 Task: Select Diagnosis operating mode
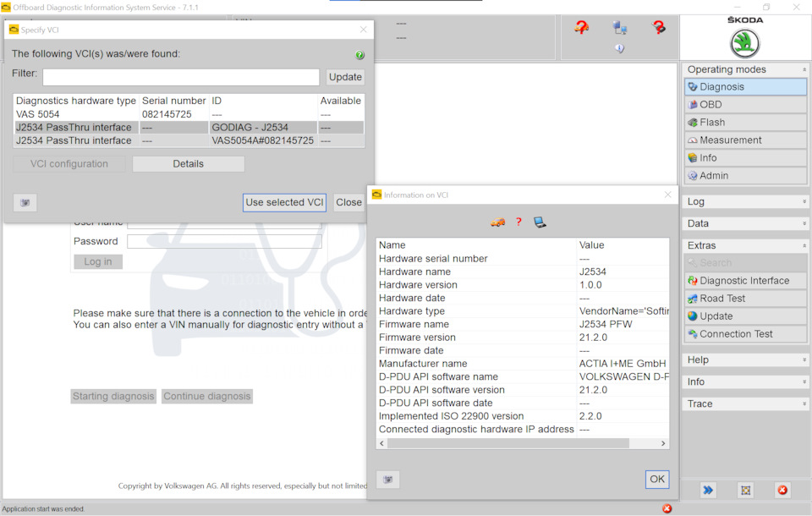[x=745, y=86]
